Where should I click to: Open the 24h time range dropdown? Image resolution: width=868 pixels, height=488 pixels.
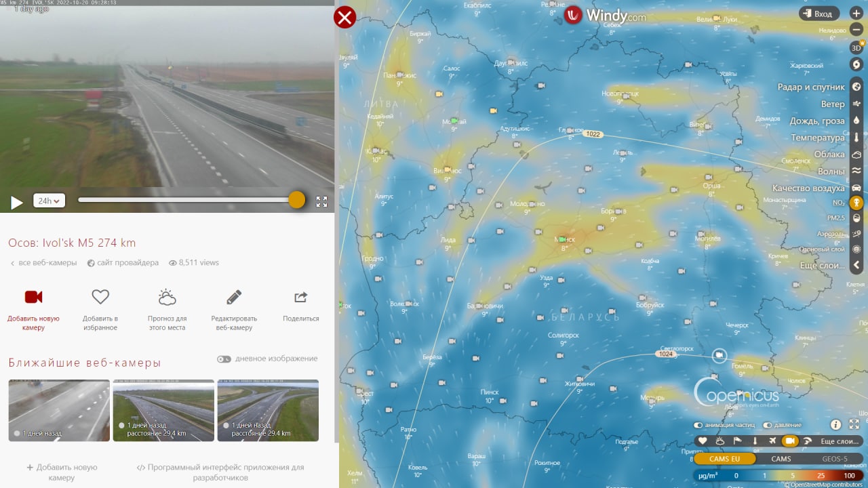tap(50, 201)
